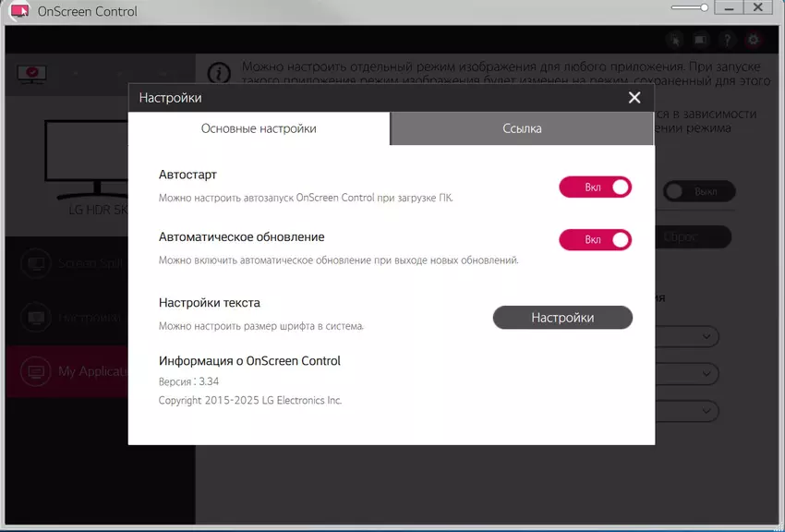Open the second dropdown chevron on right
The image size is (785, 532).
[707, 373]
